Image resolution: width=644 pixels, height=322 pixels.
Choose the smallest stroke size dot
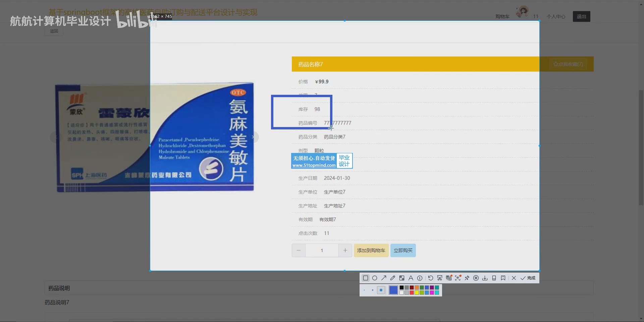click(x=364, y=290)
